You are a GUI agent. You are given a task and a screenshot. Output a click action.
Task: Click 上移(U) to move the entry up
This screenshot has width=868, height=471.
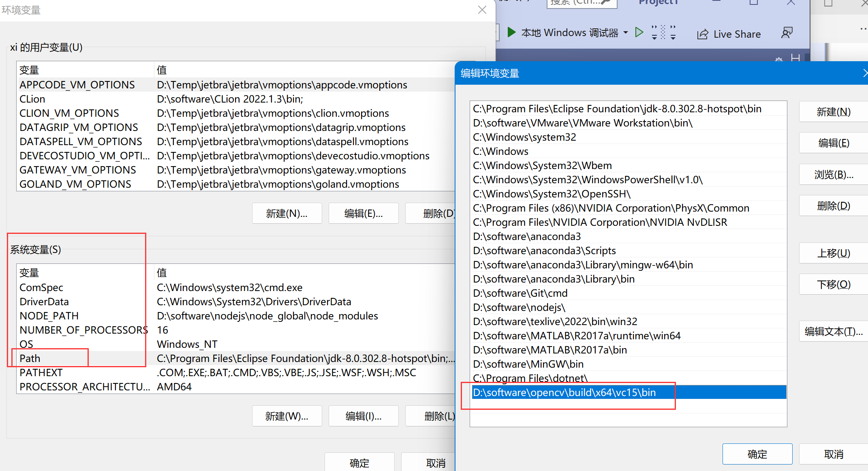coord(833,253)
